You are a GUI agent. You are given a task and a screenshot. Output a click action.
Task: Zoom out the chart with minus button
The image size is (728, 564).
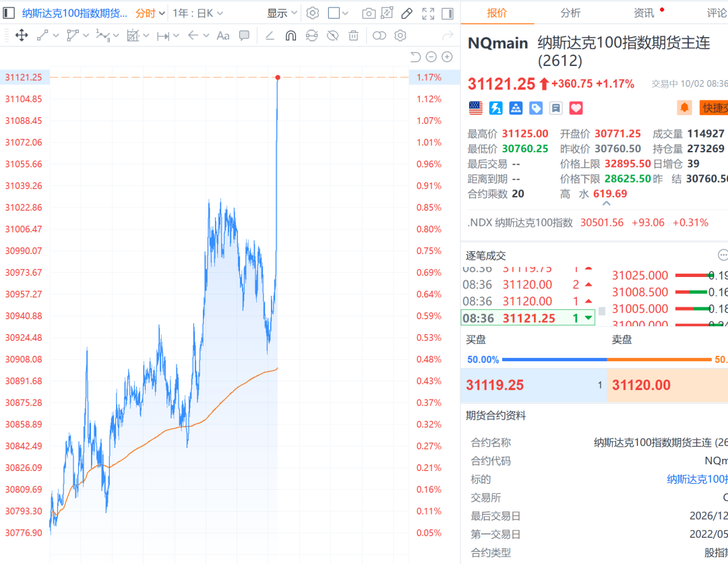tap(431, 57)
